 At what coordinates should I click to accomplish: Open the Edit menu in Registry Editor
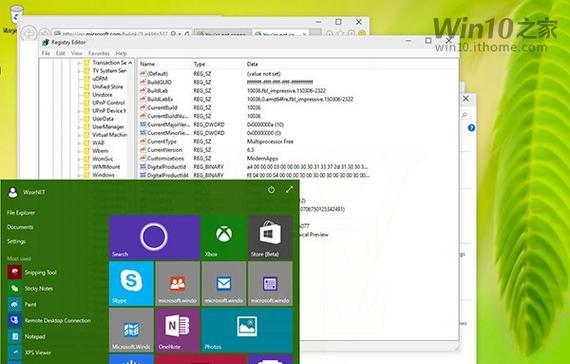click(x=60, y=53)
